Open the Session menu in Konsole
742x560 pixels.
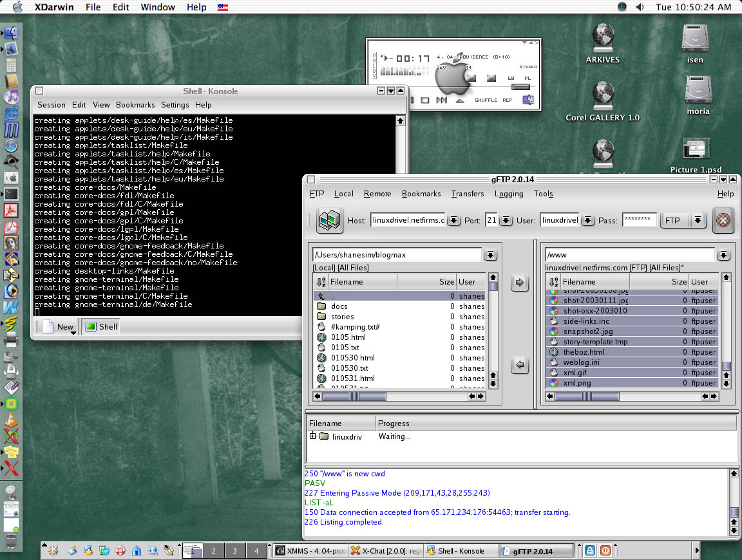coord(51,105)
